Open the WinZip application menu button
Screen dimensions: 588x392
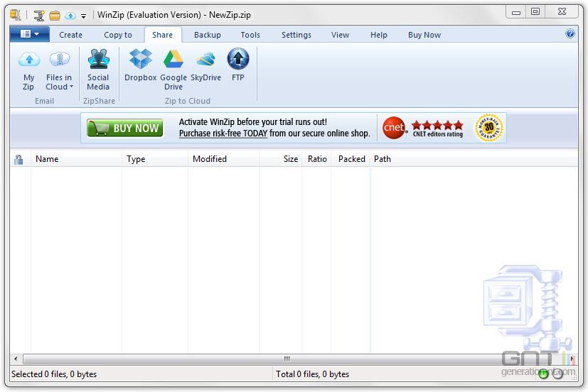[x=30, y=35]
